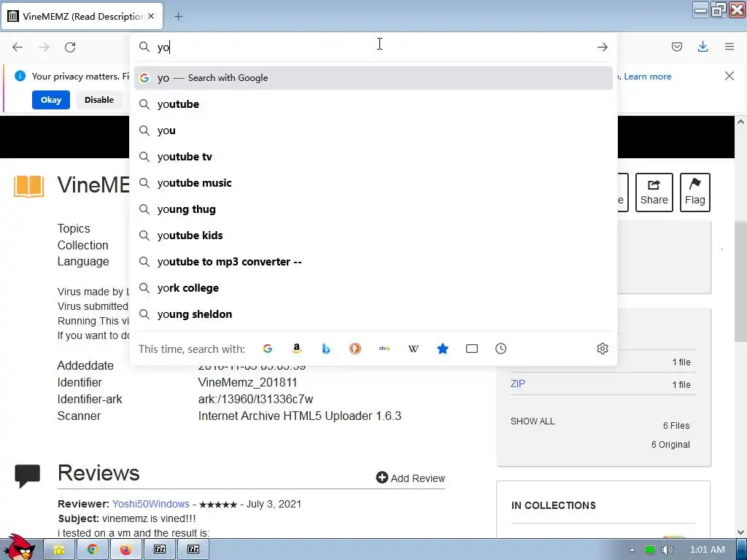Show hidden tray icons arrow
Screen dimensions: 747x560
(x=632, y=550)
